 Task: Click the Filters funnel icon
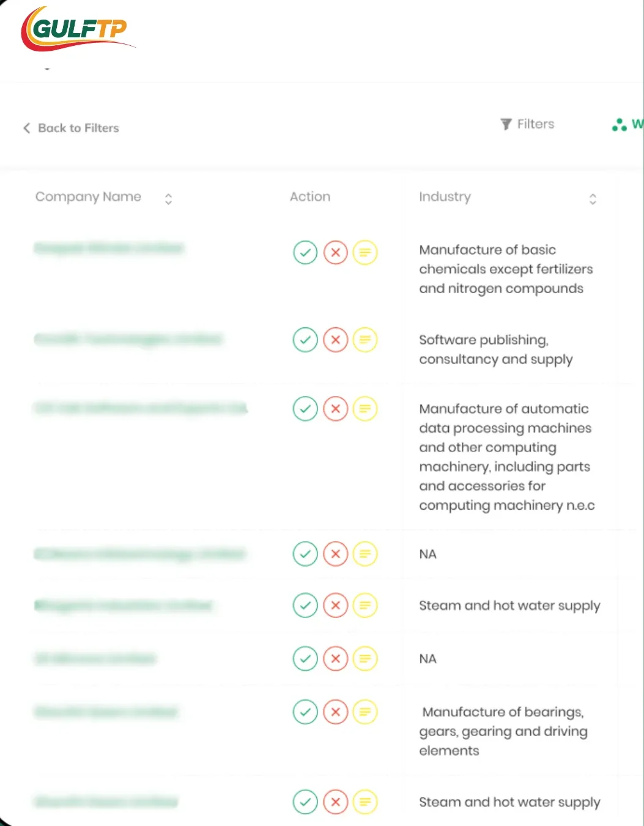click(505, 124)
